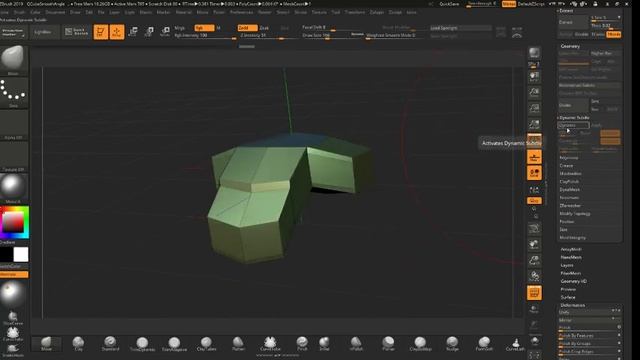Viewport: 640px width, 360px height.
Task: Select the CurveTube brush
Action: 270,343
